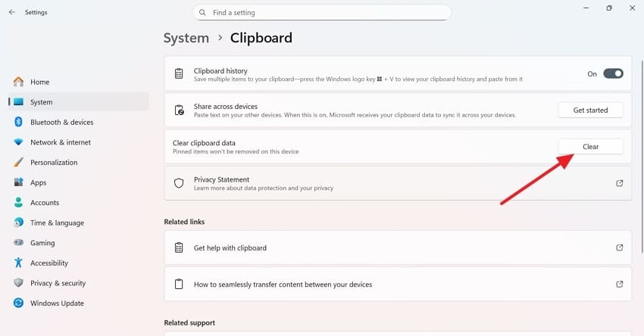644x336 pixels.
Task: Click the Get started button
Action: click(x=590, y=110)
